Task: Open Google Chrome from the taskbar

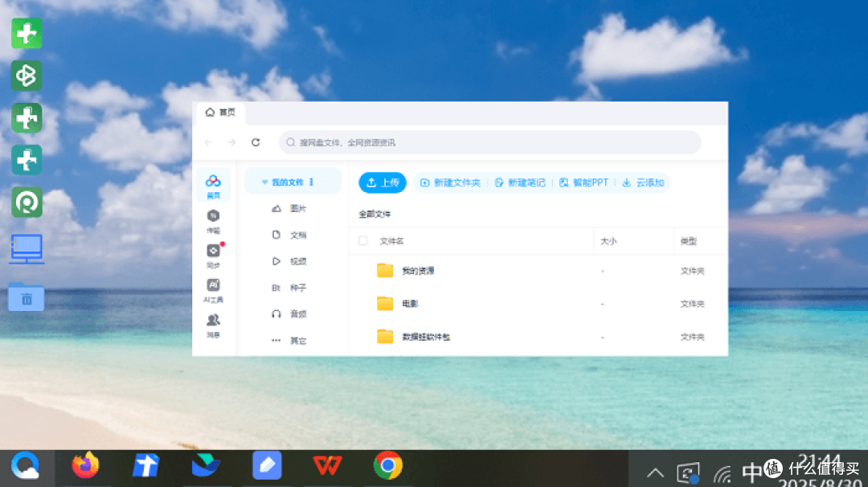Action: [x=387, y=465]
